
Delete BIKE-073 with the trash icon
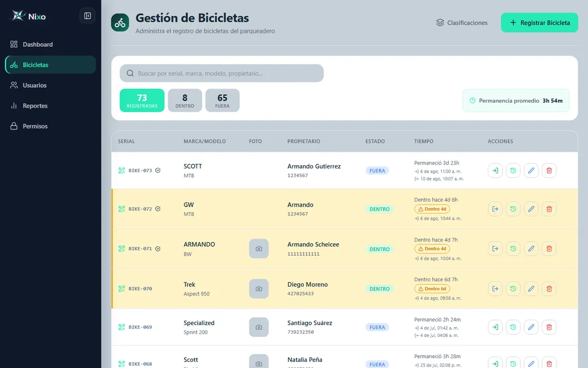point(549,171)
